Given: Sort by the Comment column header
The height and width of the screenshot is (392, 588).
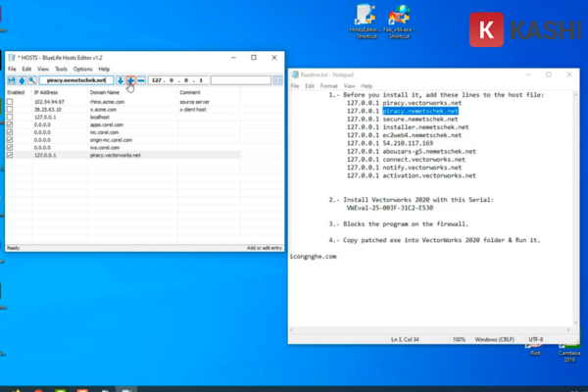Looking at the screenshot, I should click(x=190, y=92).
